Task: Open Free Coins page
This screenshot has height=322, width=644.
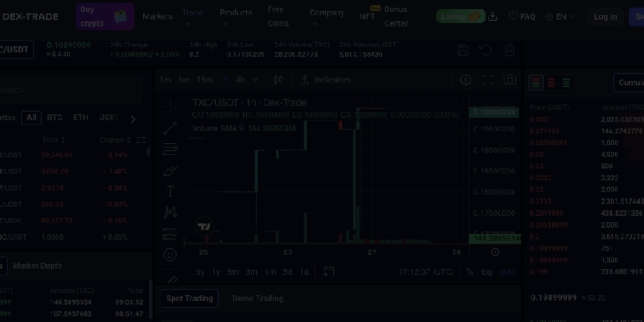Action: pos(278,16)
